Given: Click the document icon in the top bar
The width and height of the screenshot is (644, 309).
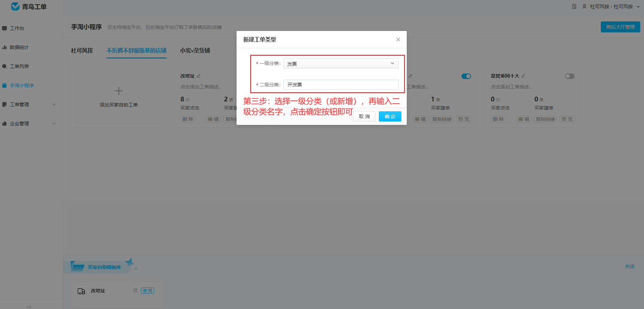Looking at the screenshot, I should (x=574, y=6).
